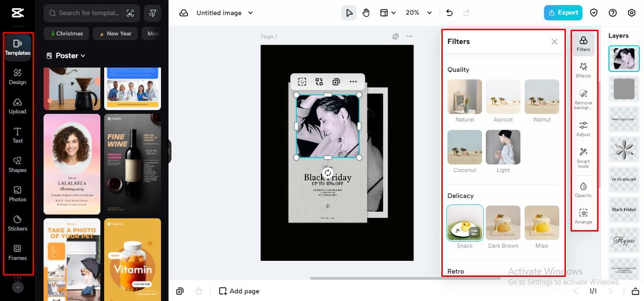Open the template filter options icon
Screen dimensions: 644x301
[152, 13]
